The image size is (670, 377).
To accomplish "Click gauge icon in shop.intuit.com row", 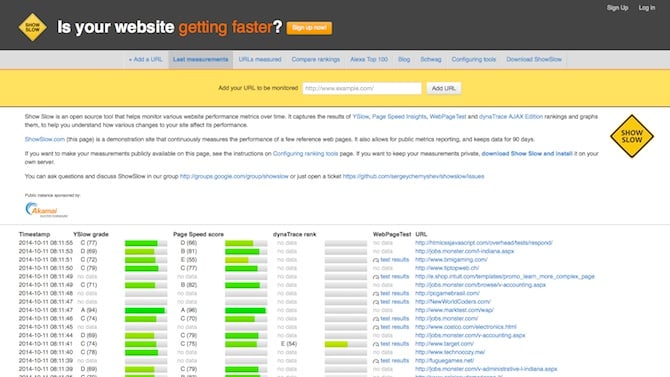I will click(376, 277).
